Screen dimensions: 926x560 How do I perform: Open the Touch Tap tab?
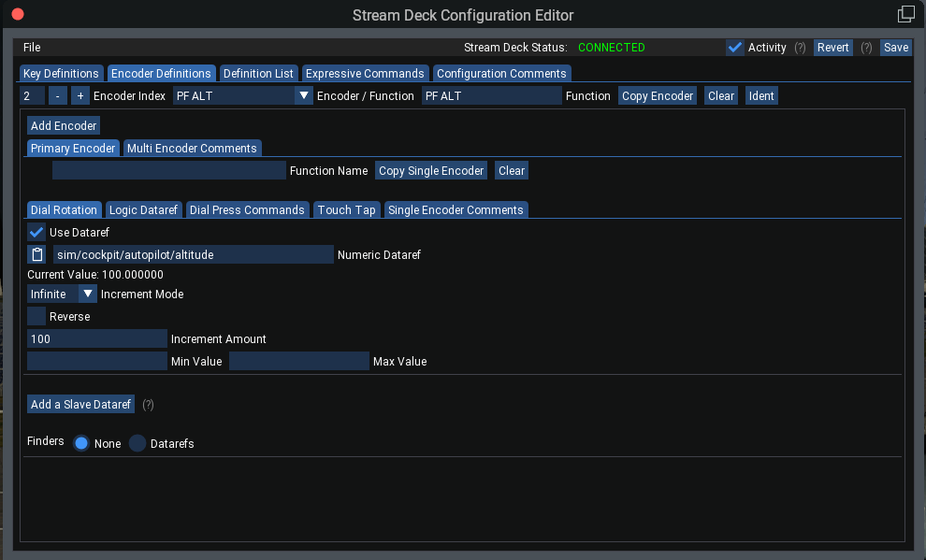click(347, 210)
